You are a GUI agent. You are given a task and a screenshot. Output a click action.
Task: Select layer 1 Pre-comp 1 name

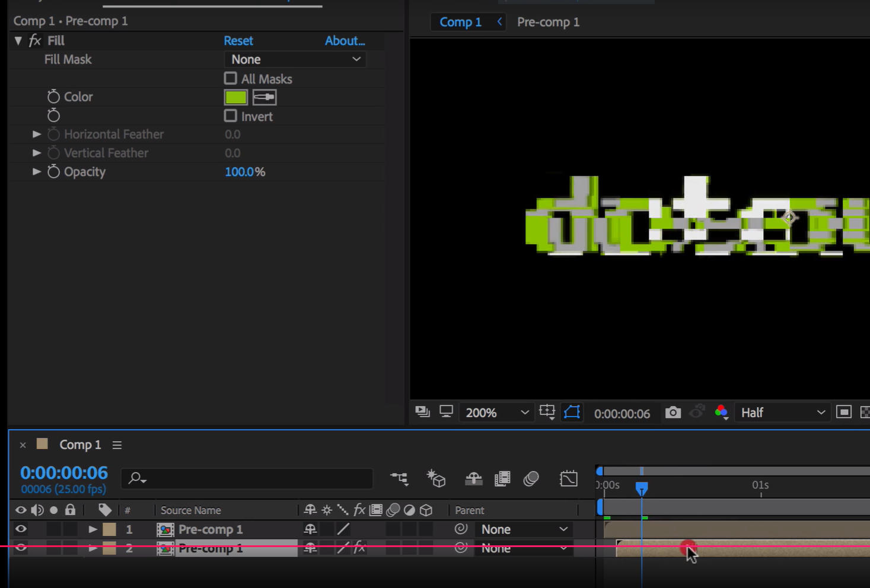click(x=211, y=529)
